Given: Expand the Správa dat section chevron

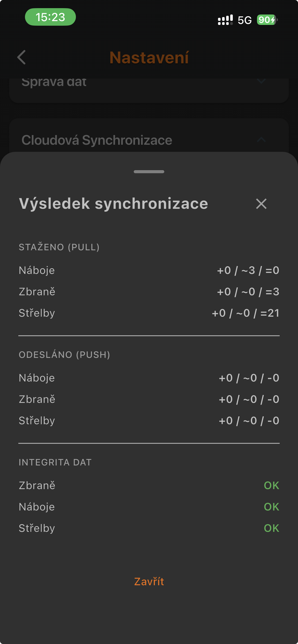Looking at the screenshot, I should (261, 81).
